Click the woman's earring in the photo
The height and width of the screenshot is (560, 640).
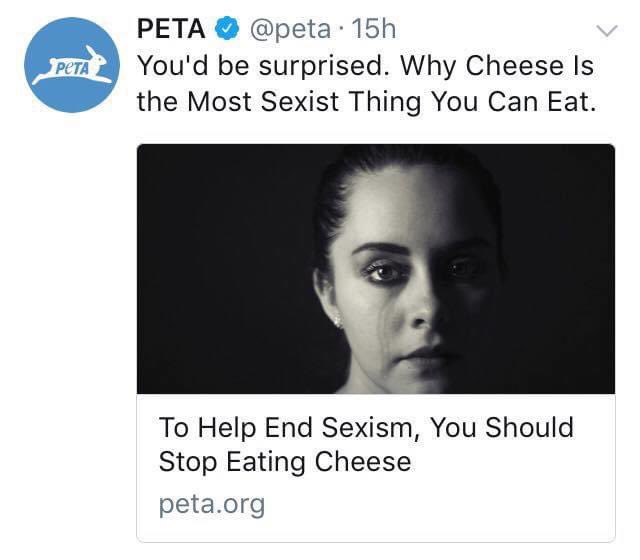pos(338,322)
